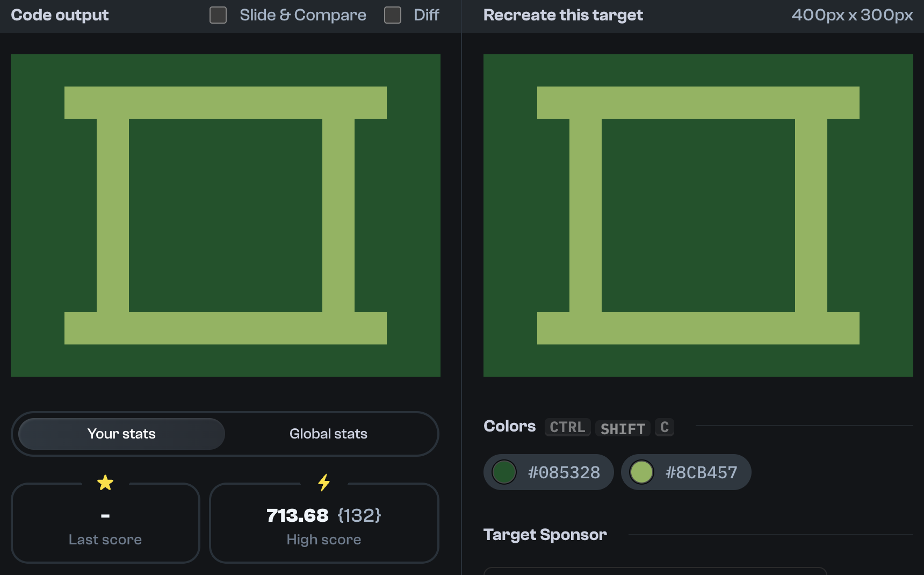
Task: Click the dark green circle in the first swatch
Action: tap(504, 472)
